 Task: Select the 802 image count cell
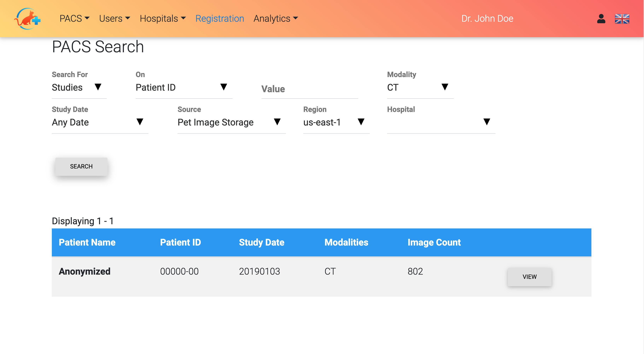click(x=415, y=271)
